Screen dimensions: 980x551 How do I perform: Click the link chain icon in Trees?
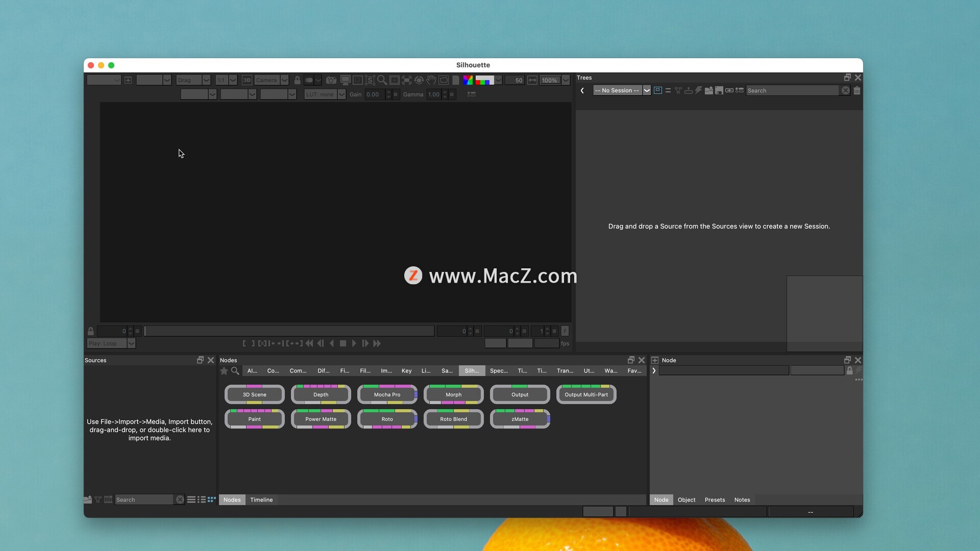[729, 90]
